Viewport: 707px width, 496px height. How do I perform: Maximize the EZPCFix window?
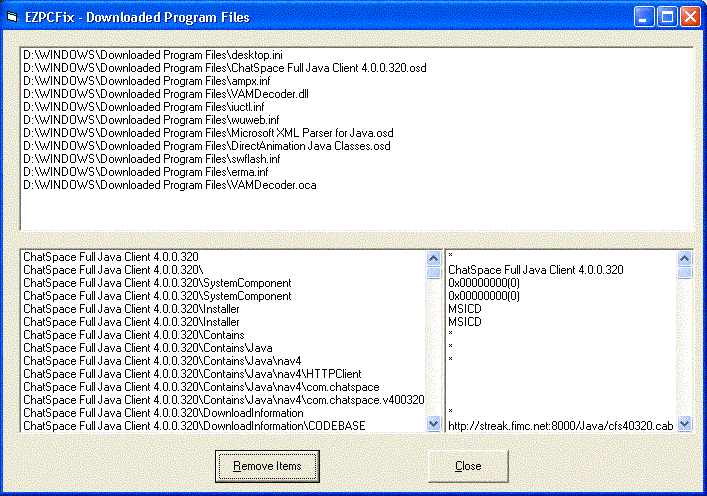pos(667,17)
